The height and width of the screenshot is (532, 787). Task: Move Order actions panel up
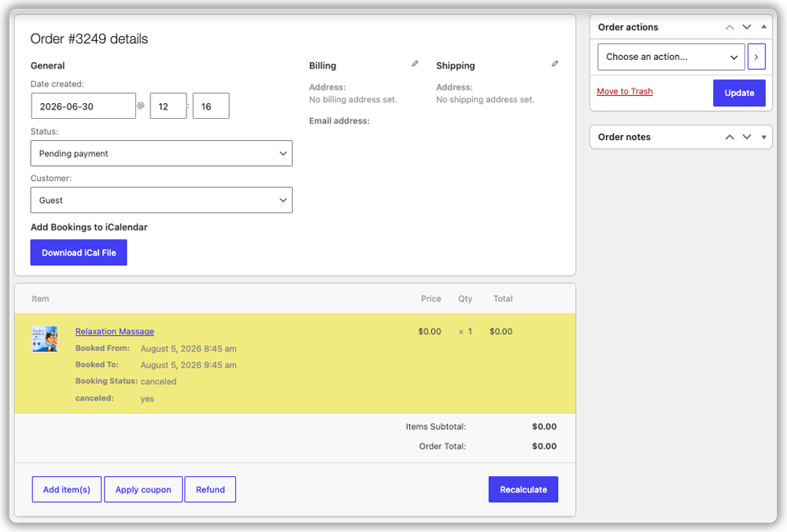pos(730,27)
